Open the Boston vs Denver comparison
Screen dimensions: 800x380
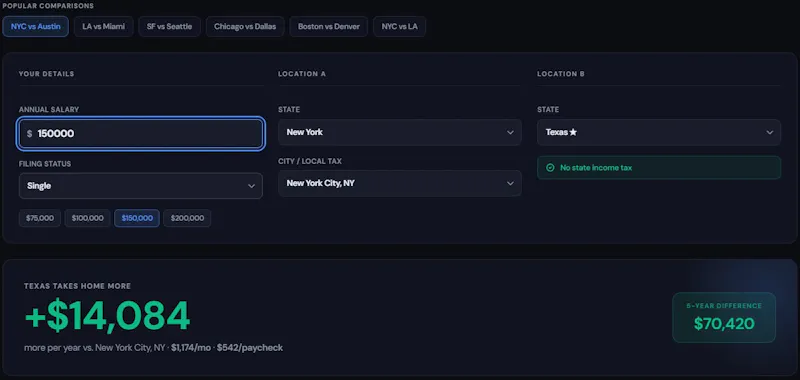329,27
